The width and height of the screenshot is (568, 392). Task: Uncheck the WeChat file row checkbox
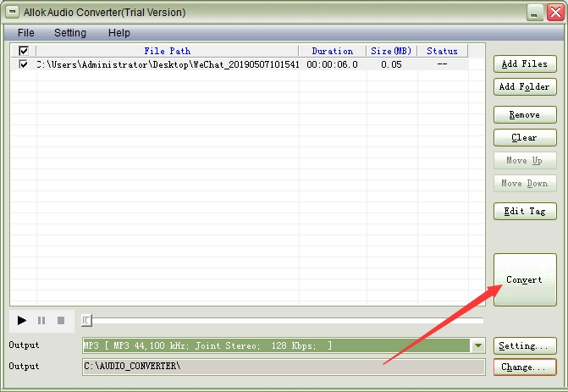(x=24, y=64)
